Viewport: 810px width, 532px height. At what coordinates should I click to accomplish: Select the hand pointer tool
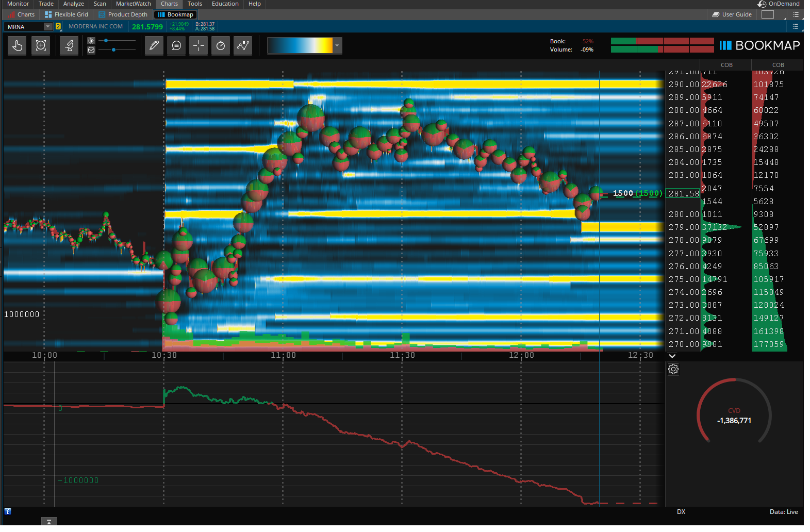click(17, 46)
